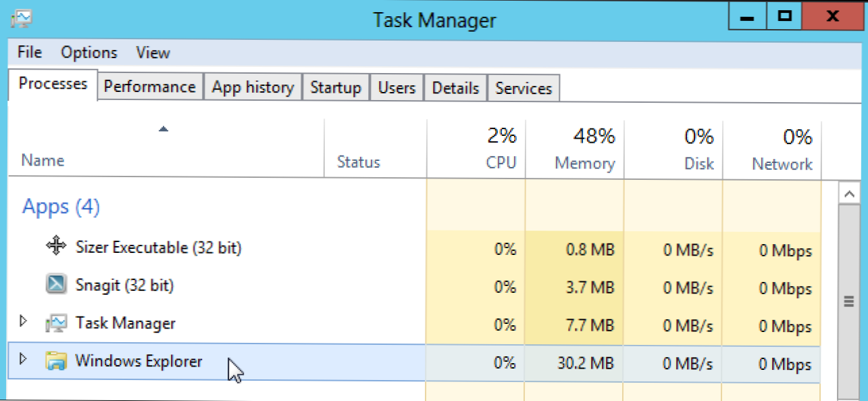The width and height of the screenshot is (868, 401).
Task: Sort by the Name column header
Action: (x=43, y=160)
